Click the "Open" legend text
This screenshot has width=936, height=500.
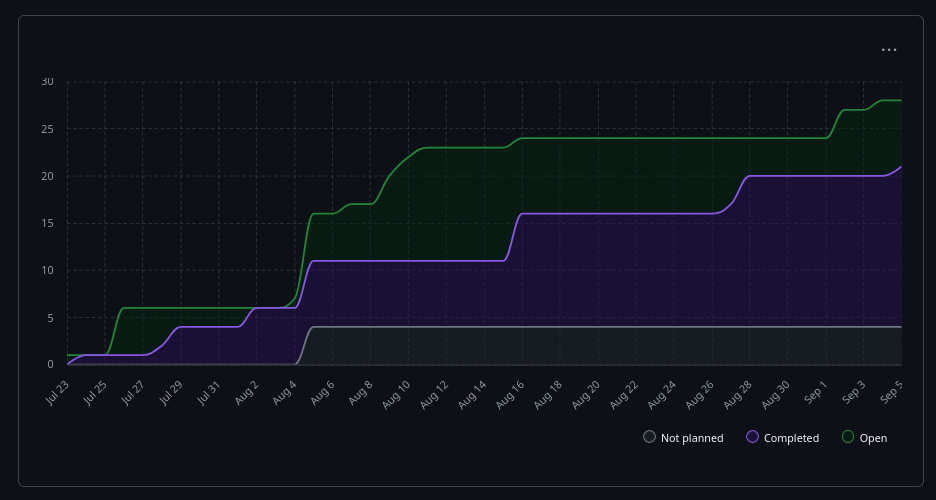tap(873, 438)
